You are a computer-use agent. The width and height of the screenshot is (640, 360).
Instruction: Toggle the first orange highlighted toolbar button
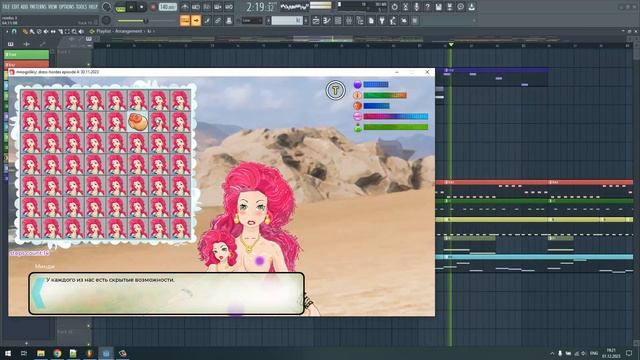[x=185, y=20]
